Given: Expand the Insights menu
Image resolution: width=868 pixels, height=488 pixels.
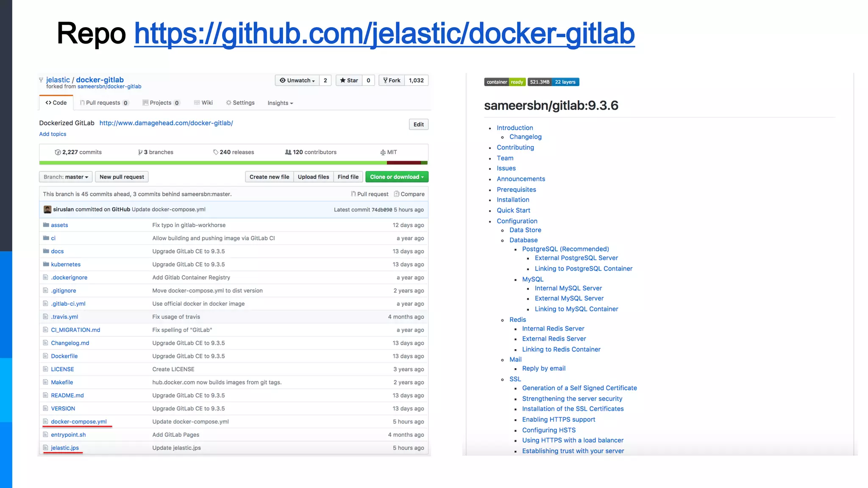Looking at the screenshot, I should pos(280,103).
